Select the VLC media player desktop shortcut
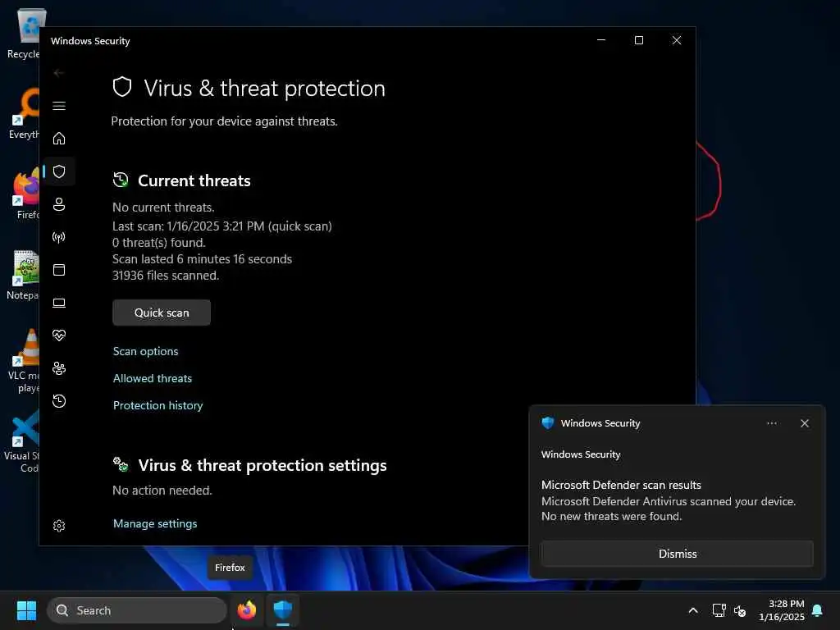 coord(23,360)
